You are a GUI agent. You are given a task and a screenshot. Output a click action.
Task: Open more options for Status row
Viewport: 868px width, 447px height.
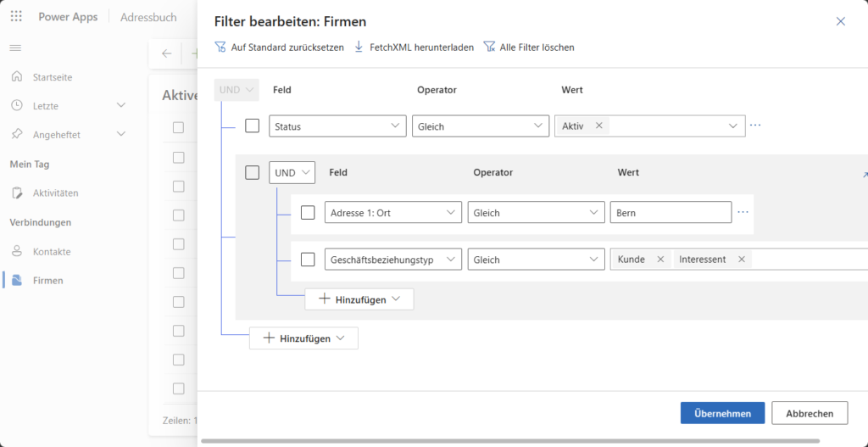click(x=755, y=126)
